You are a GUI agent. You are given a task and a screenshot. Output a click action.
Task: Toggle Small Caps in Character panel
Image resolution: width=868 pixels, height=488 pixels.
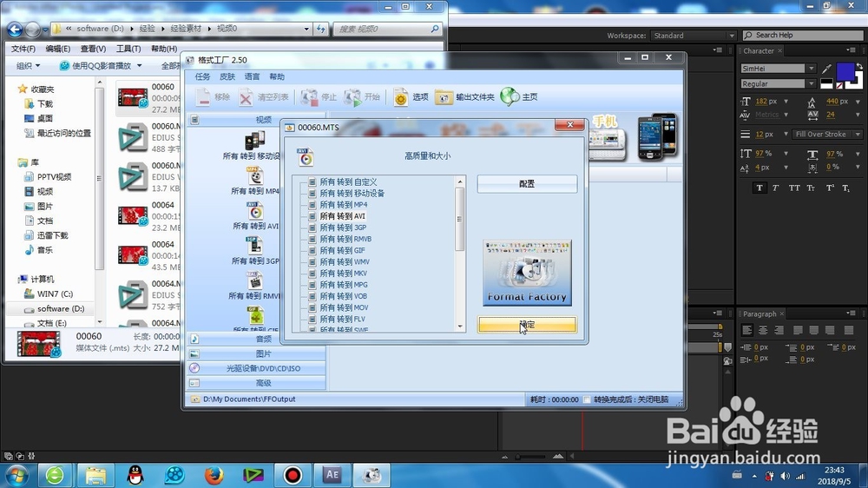click(x=811, y=188)
